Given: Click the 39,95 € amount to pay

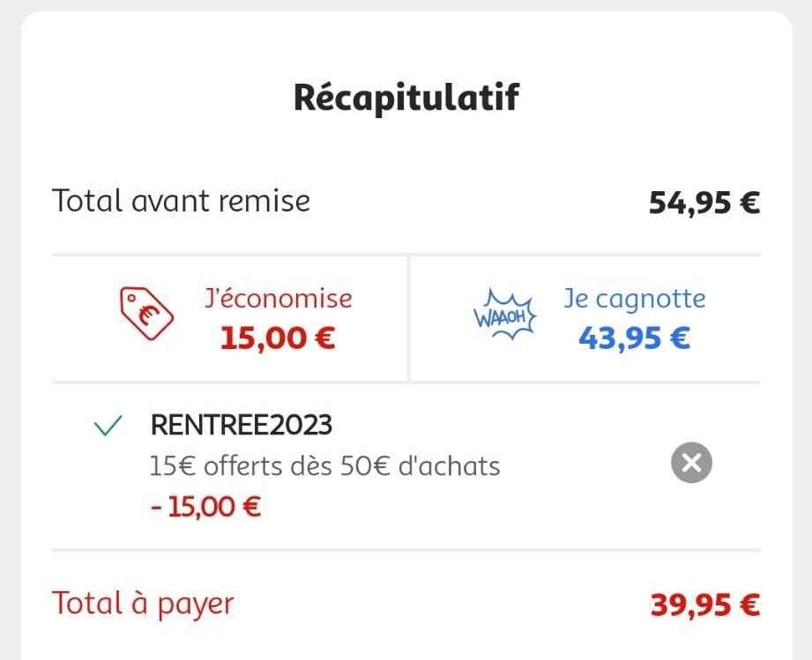Looking at the screenshot, I should [x=704, y=604].
